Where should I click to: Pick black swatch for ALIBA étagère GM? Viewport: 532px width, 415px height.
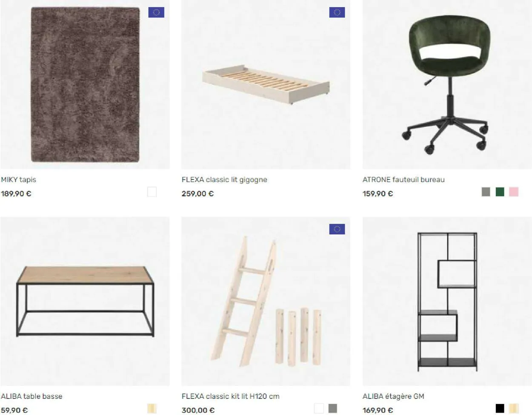500,409
